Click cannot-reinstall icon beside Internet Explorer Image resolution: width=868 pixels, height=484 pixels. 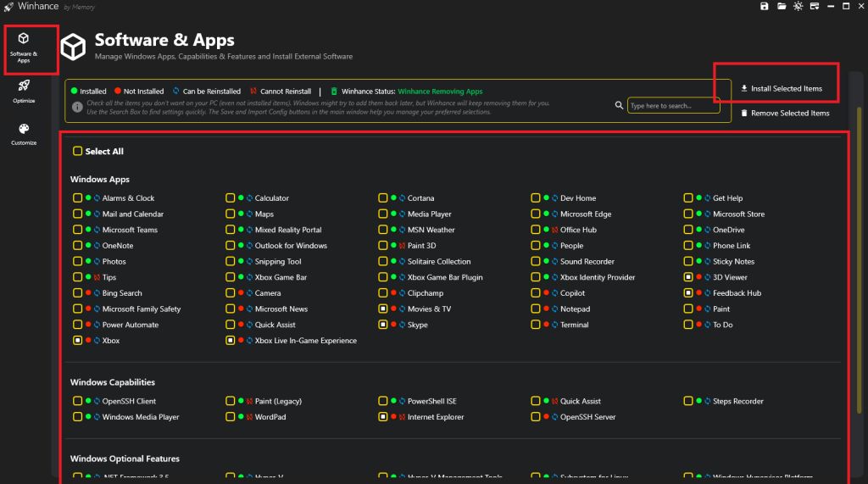(403, 417)
